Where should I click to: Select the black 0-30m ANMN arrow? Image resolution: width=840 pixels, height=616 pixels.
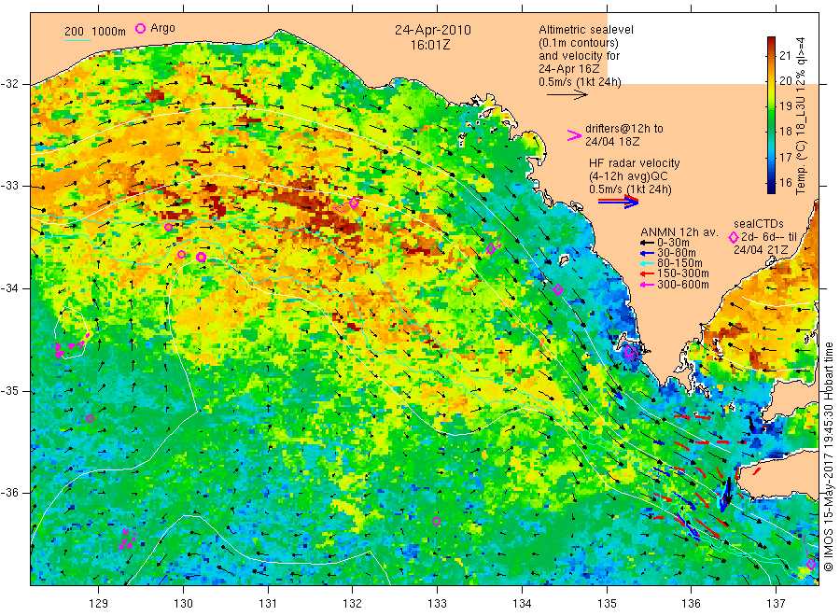point(646,244)
